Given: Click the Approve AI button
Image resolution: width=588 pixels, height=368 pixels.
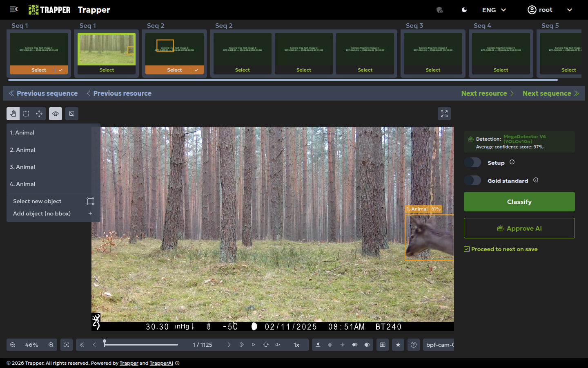Looking at the screenshot, I should 519,228.
